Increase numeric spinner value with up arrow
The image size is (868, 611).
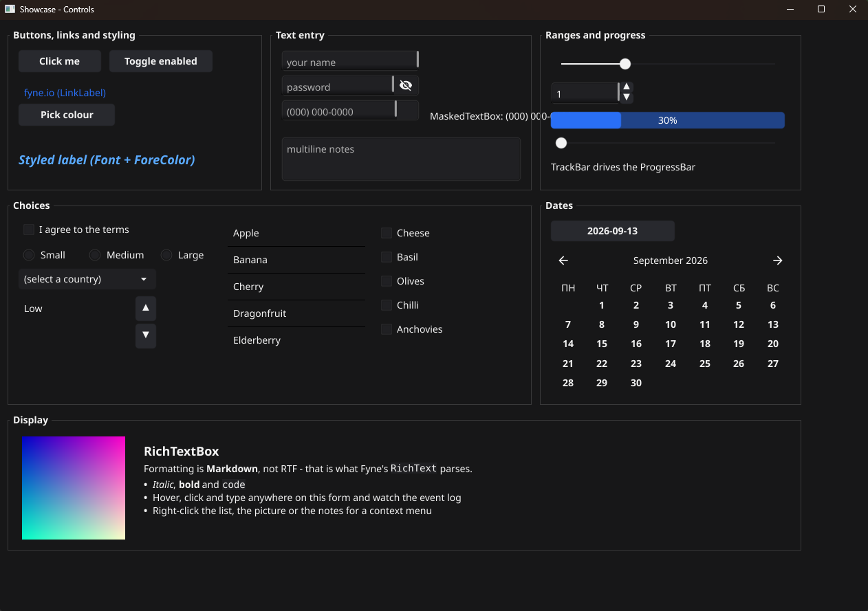point(627,87)
